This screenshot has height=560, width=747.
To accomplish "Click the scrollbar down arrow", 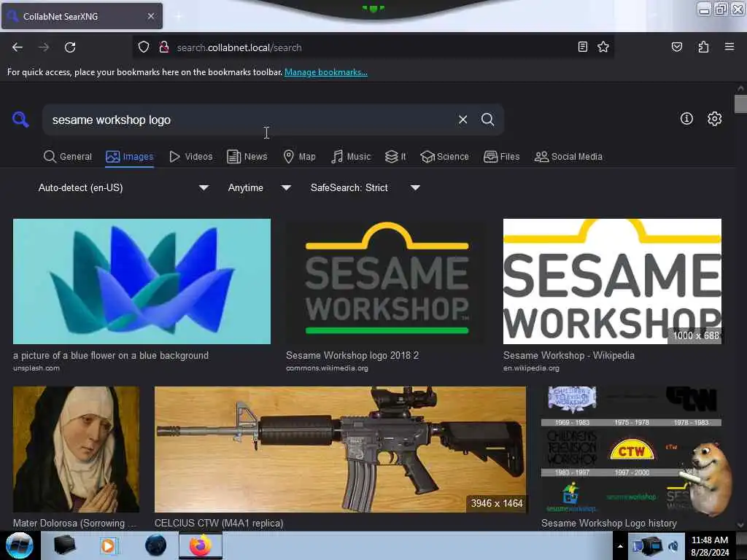I will (740, 525).
